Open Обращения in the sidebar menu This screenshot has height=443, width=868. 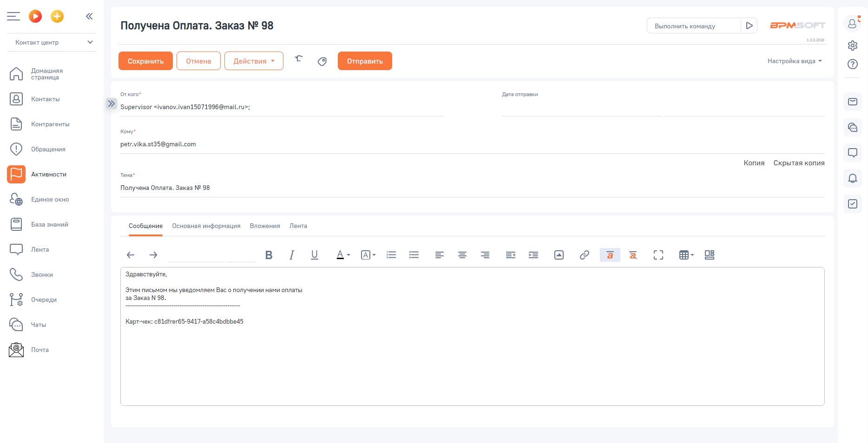click(48, 149)
